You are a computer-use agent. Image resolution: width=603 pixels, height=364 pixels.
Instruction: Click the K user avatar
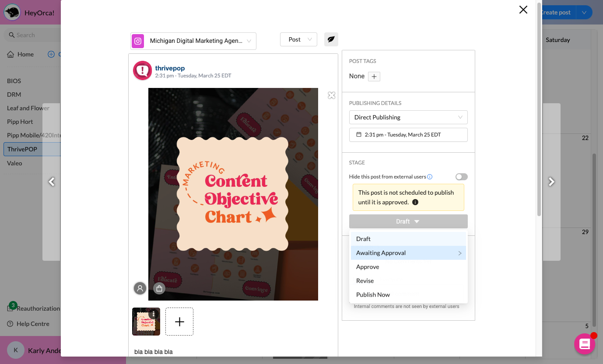pos(16,350)
